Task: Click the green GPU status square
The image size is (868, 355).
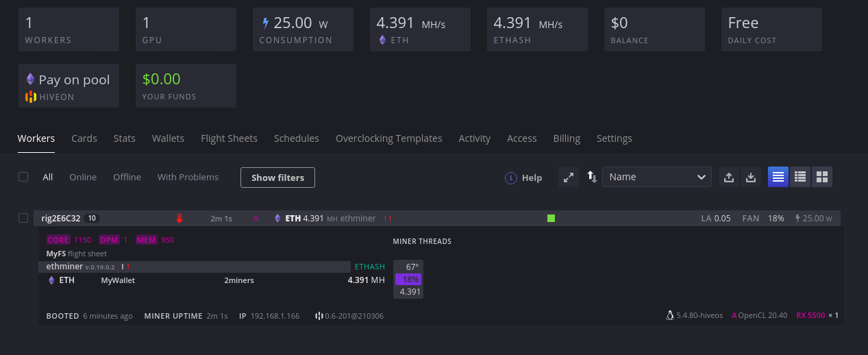Action: click(x=551, y=219)
